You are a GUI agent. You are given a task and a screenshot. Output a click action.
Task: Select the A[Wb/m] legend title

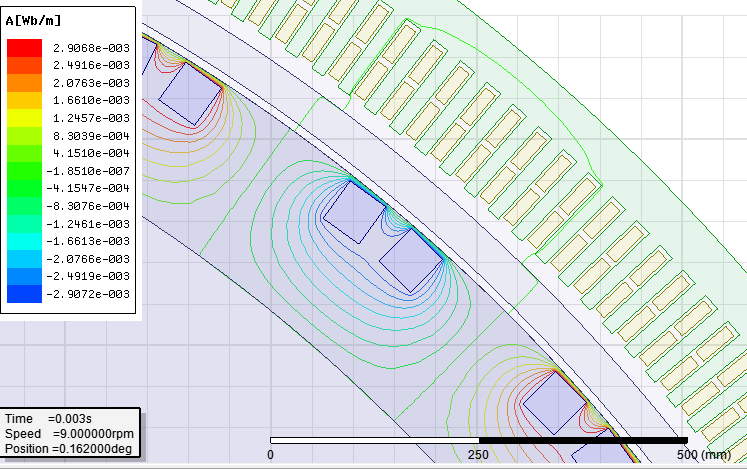pos(33,20)
